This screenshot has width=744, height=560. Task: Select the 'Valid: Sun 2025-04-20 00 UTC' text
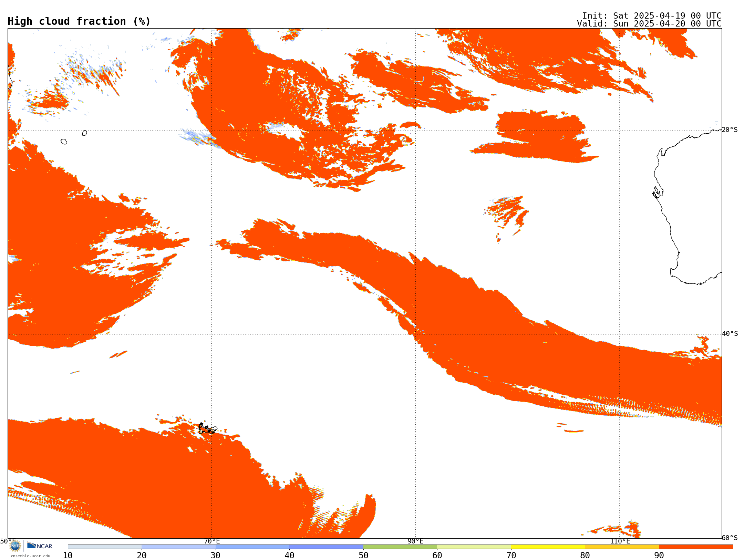click(649, 24)
